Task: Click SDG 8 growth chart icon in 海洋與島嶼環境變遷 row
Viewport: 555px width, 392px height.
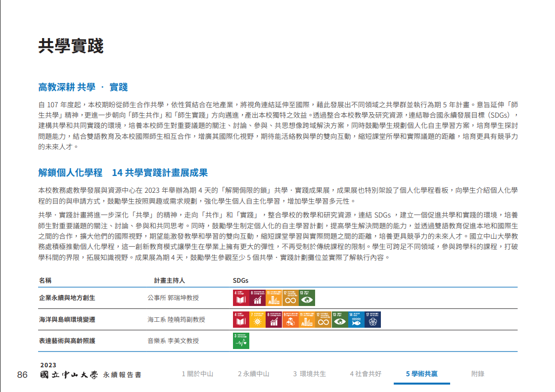Action: pyautogui.click(x=274, y=320)
